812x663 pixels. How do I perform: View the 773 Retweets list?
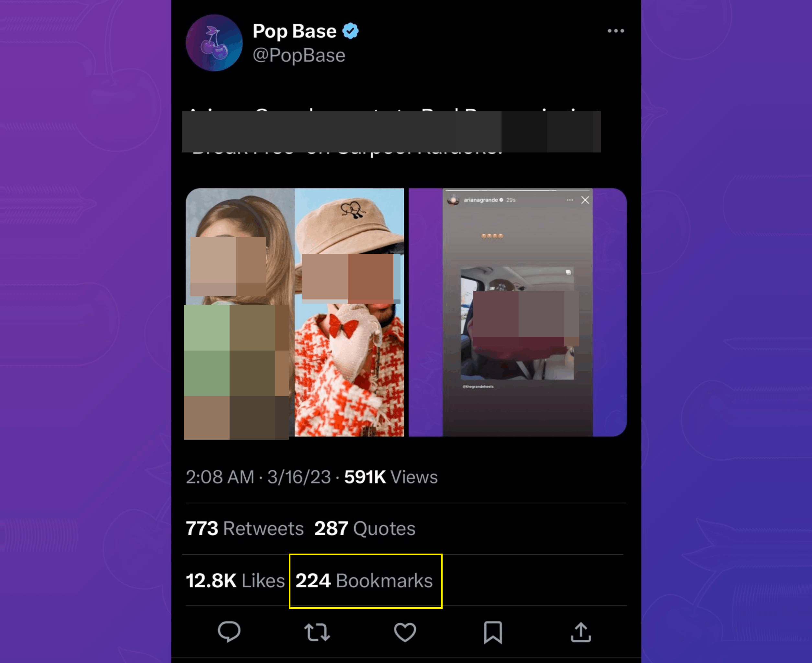[x=245, y=529]
